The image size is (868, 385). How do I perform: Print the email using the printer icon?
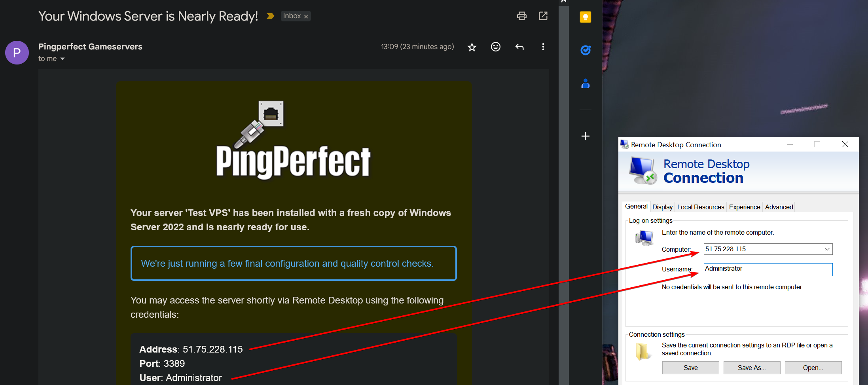click(x=521, y=16)
